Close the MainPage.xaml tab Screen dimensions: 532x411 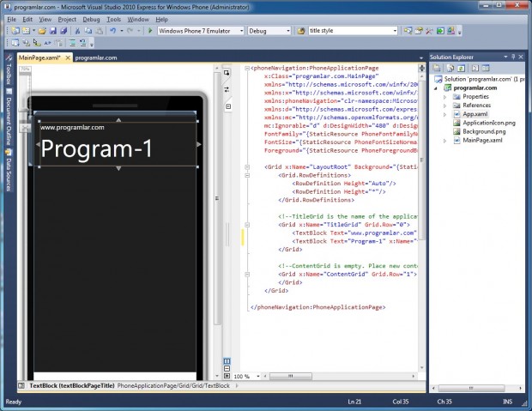68,57
